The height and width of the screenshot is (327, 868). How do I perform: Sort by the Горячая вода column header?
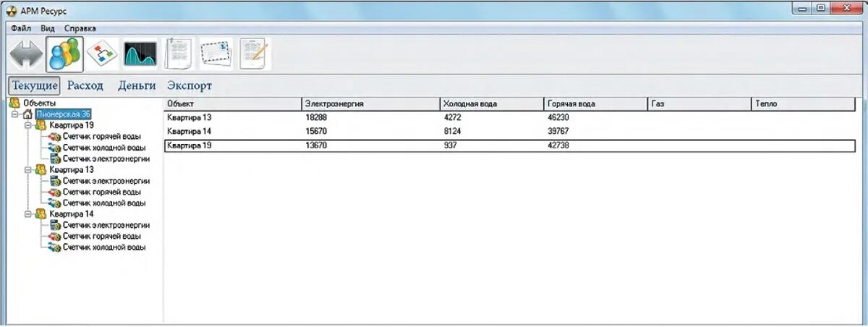[x=596, y=104]
